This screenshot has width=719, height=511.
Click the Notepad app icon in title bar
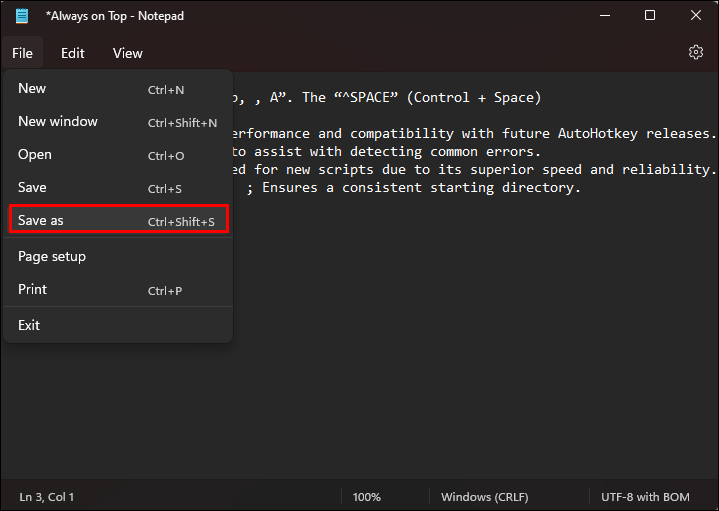pos(22,16)
